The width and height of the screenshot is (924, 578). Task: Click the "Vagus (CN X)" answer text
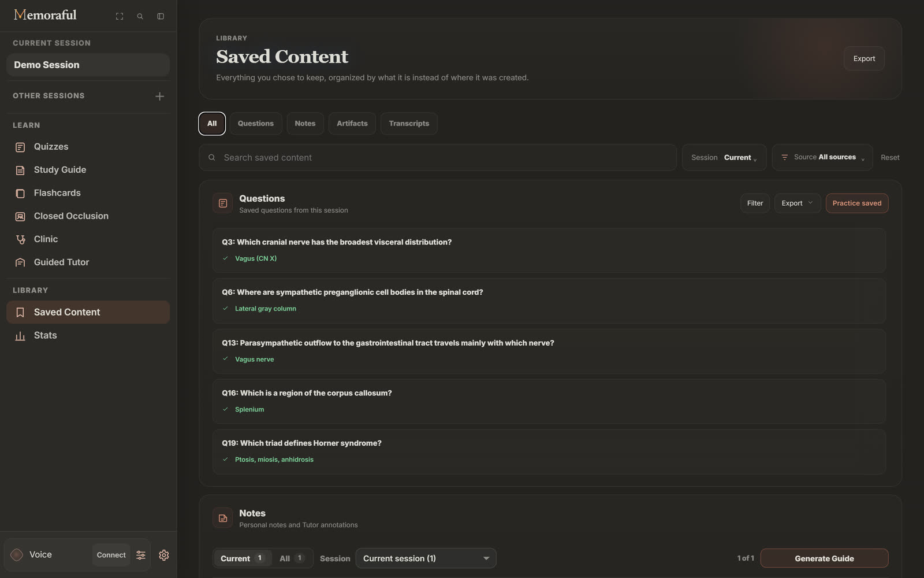(256, 258)
